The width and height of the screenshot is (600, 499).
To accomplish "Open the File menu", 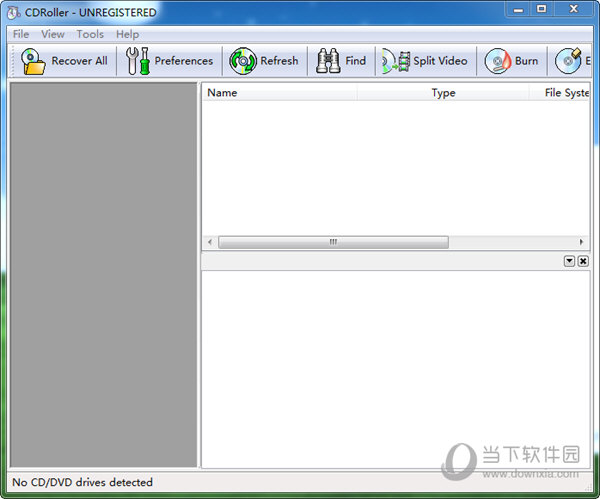I will 21,34.
